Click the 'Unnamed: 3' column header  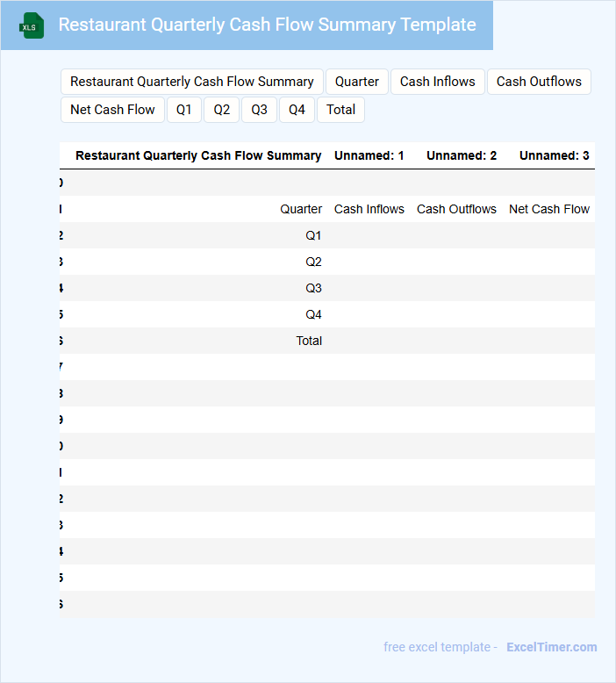(554, 155)
